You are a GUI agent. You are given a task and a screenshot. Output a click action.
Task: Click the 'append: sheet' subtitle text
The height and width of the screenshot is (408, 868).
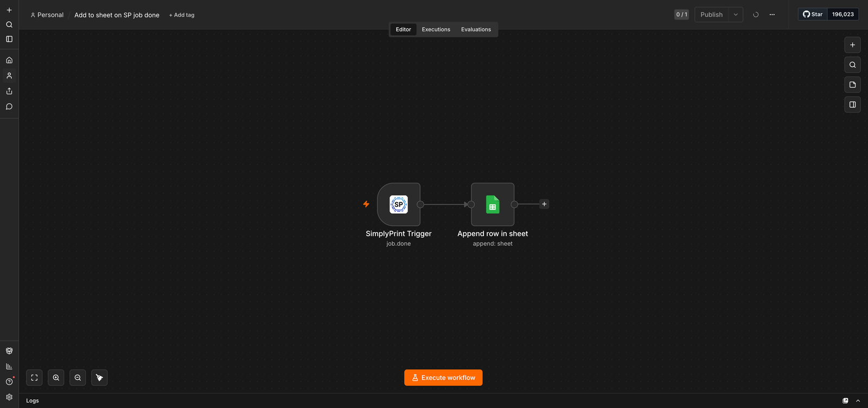point(493,244)
